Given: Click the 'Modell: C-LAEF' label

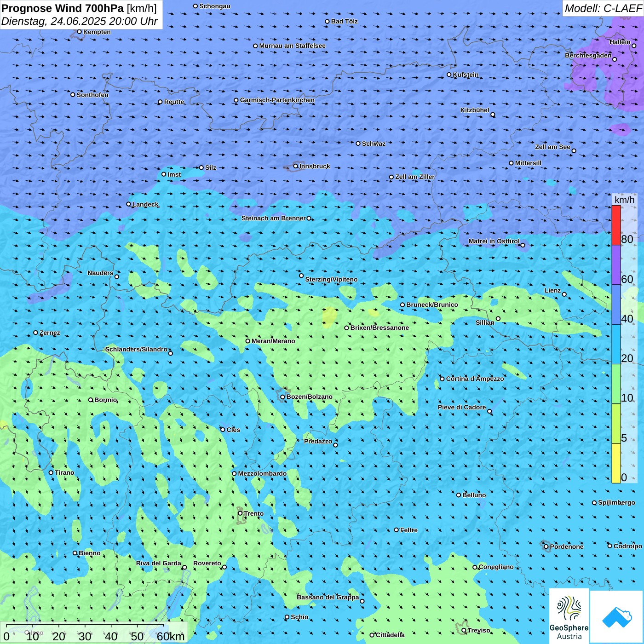Looking at the screenshot, I should point(603,8).
